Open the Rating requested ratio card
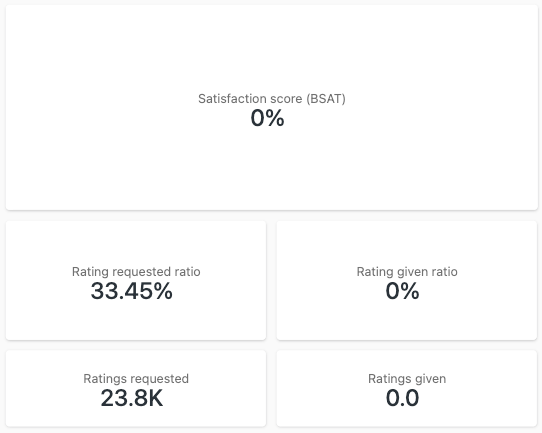The width and height of the screenshot is (542, 433). pyautogui.click(x=136, y=281)
